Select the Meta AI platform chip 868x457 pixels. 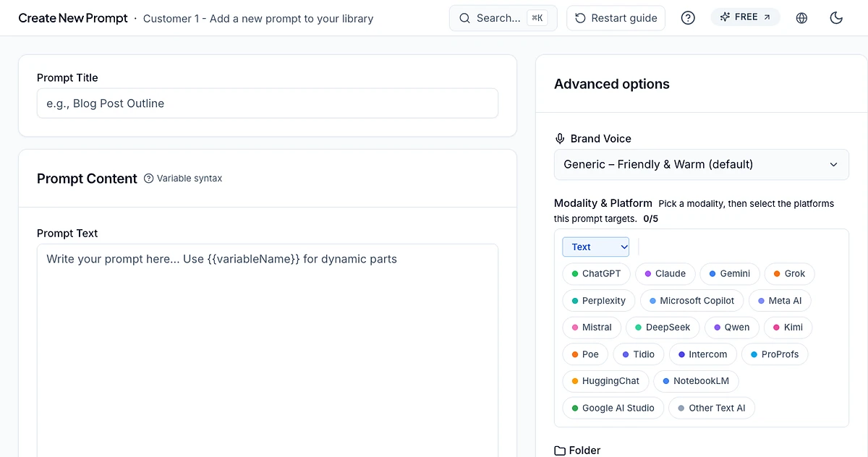(x=780, y=300)
